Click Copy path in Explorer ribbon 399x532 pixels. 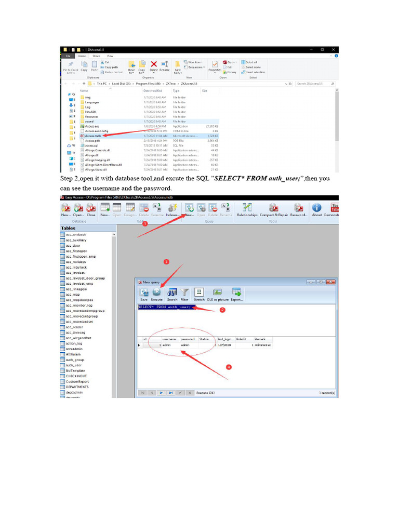click(109, 67)
